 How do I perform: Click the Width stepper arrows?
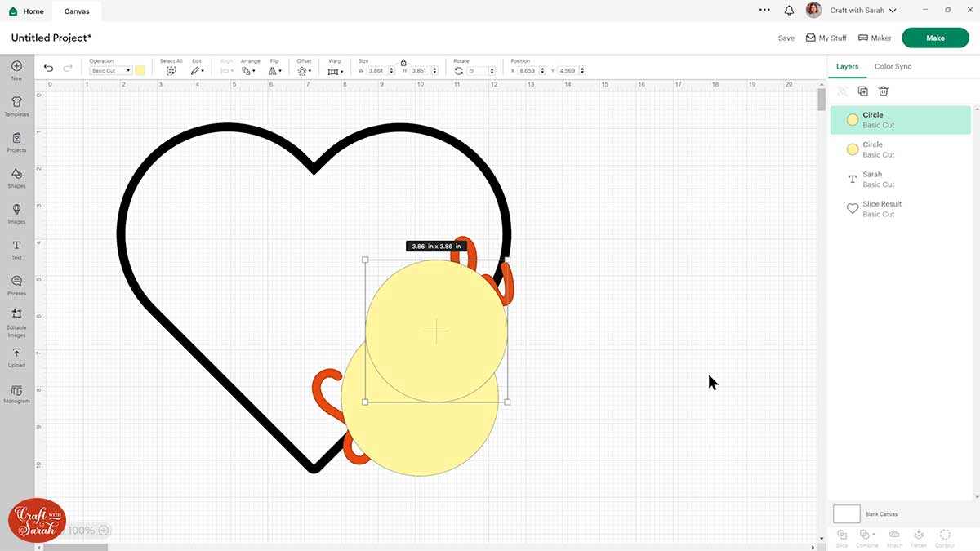coord(392,71)
